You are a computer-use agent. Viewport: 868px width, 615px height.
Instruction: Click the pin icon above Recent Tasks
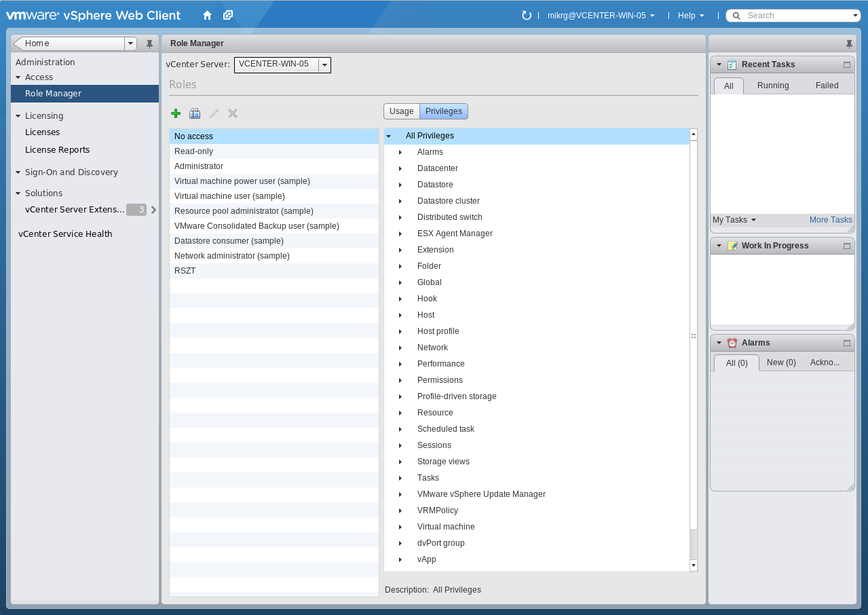849,44
